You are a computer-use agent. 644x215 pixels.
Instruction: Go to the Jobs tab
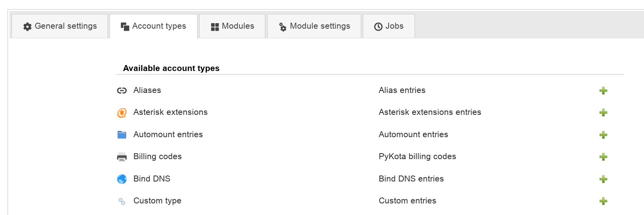389,26
